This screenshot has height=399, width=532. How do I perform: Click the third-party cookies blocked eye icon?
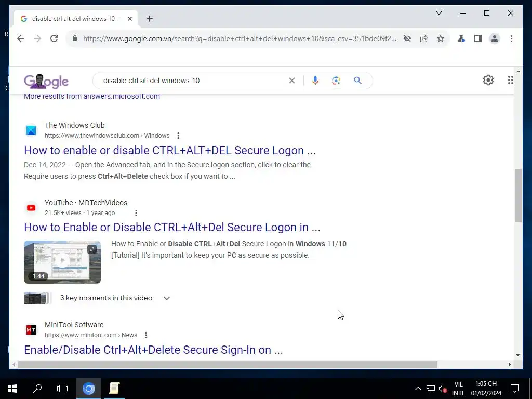click(407, 38)
